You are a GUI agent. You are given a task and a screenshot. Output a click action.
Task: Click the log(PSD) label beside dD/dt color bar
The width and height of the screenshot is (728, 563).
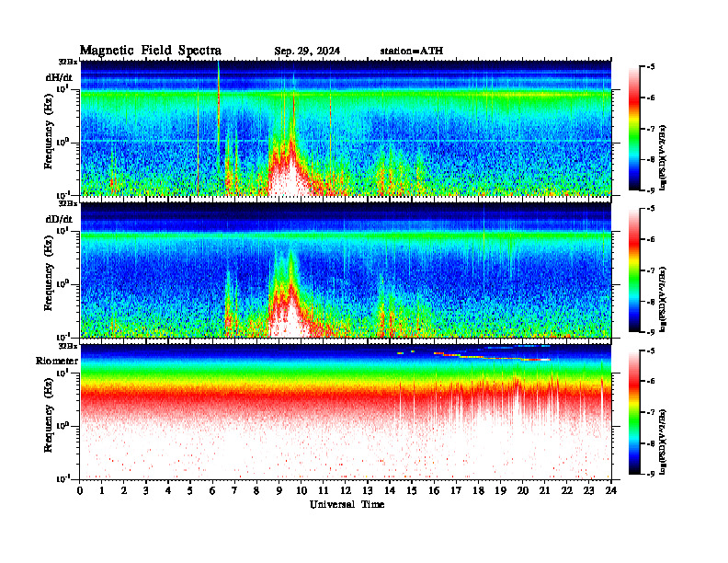click(663, 300)
